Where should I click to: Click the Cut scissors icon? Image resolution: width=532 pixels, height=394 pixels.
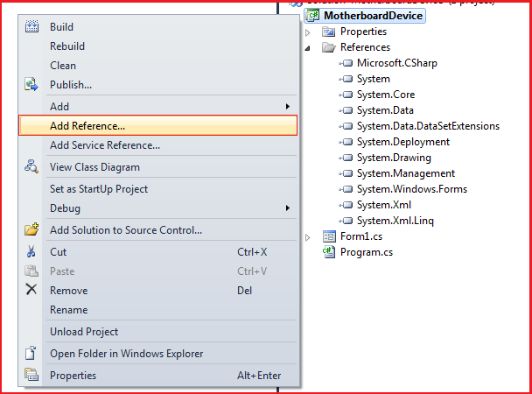pos(31,252)
